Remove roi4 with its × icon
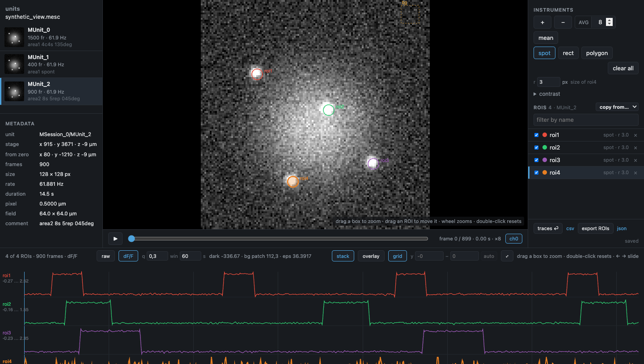This screenshot has height=364, width=644. click(x=636, y=173)
